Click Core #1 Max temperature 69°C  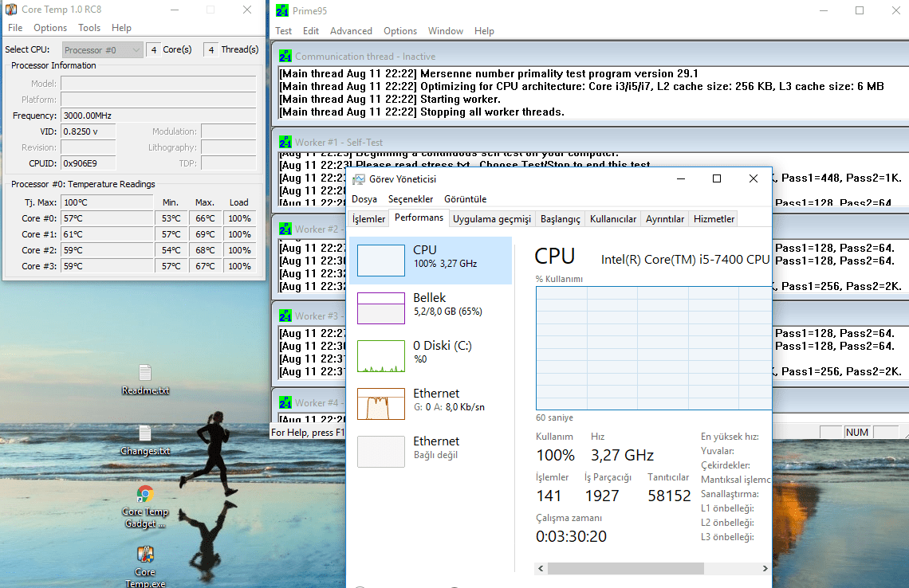click(x=205, y=234)
